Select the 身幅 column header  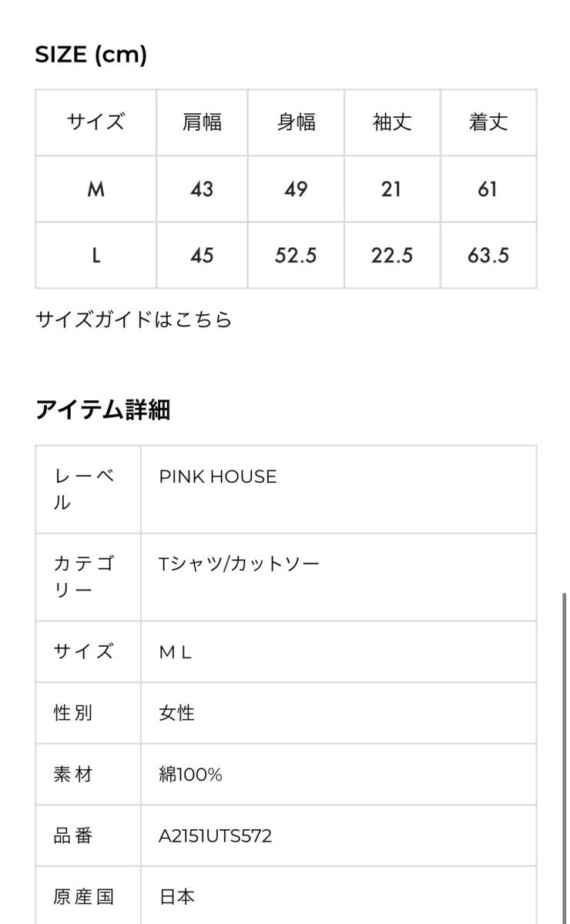coord(296,122)
